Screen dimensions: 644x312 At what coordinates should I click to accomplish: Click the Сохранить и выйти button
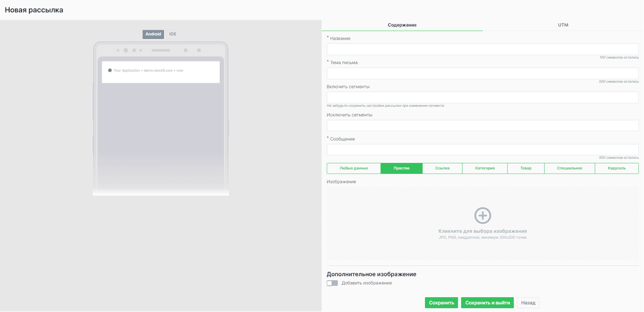coord(488,303)
